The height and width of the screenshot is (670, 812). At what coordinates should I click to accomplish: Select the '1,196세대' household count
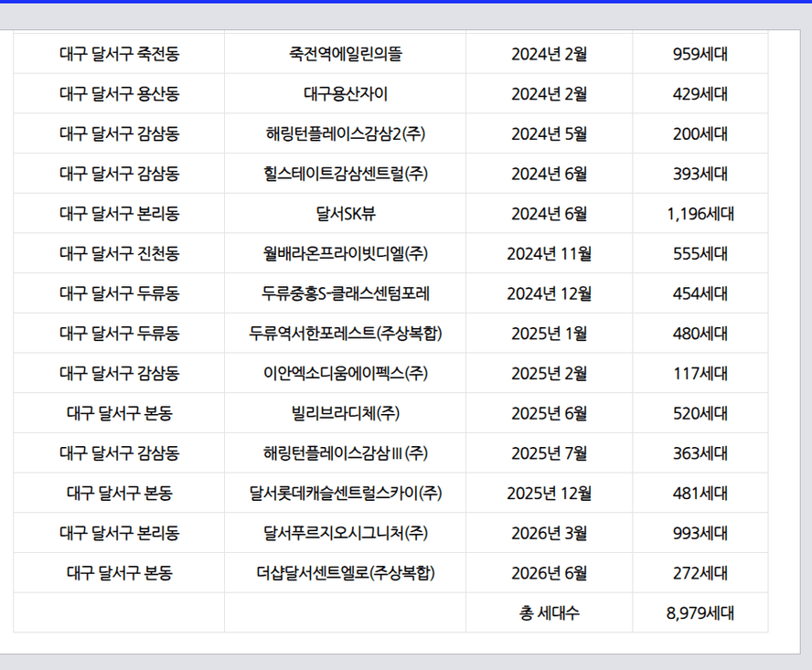[x=700, y=213]
